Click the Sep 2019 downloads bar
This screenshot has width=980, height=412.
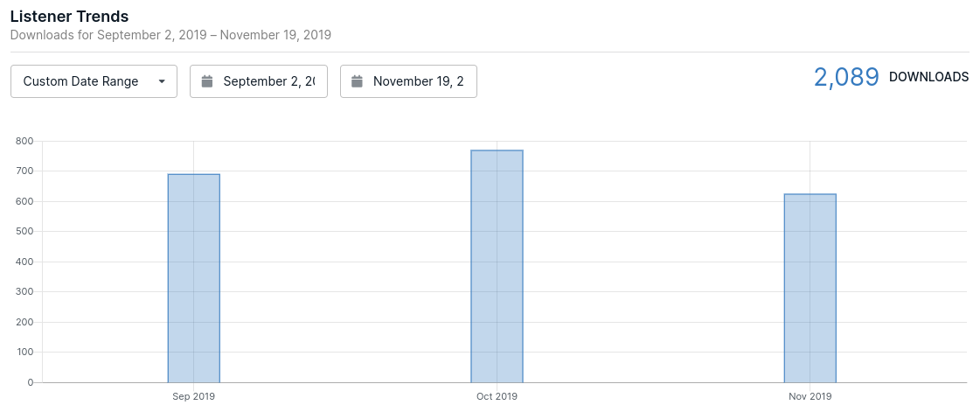pos(193,278)
